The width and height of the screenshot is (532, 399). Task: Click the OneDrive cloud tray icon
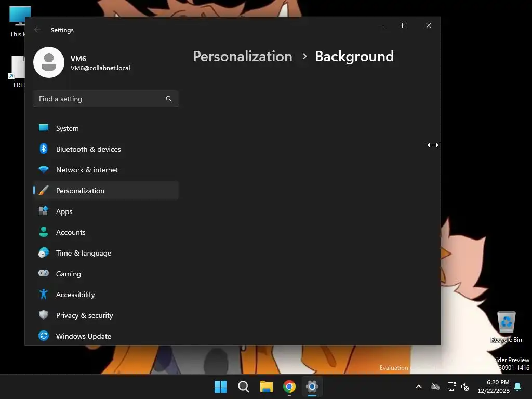point(435,387)
